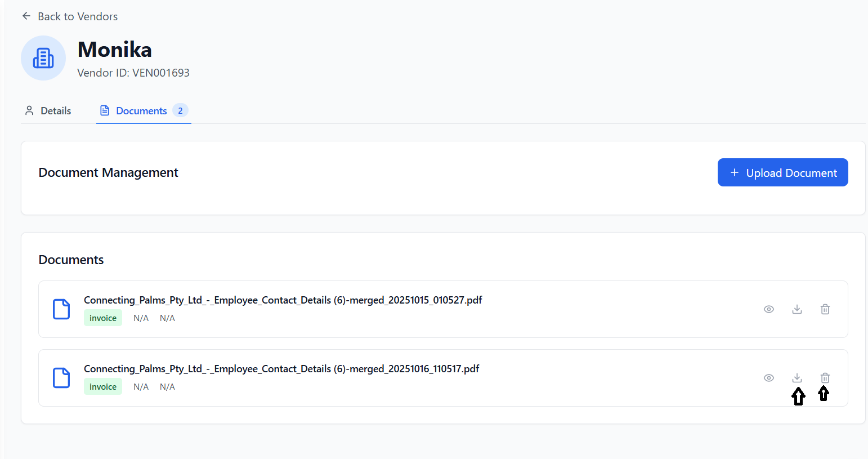868x459 pixels.
Task: Delete the 20251016 document with trash icon
Action: pyautogui.click(x=825, y=378)
